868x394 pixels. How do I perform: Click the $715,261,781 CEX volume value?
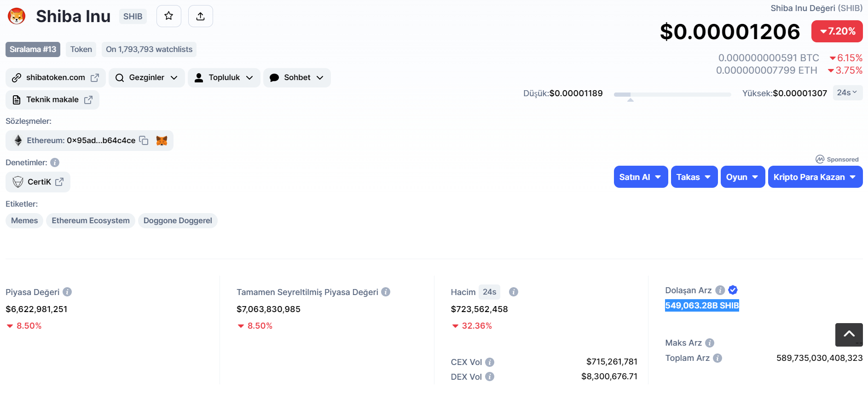[612, 362]
